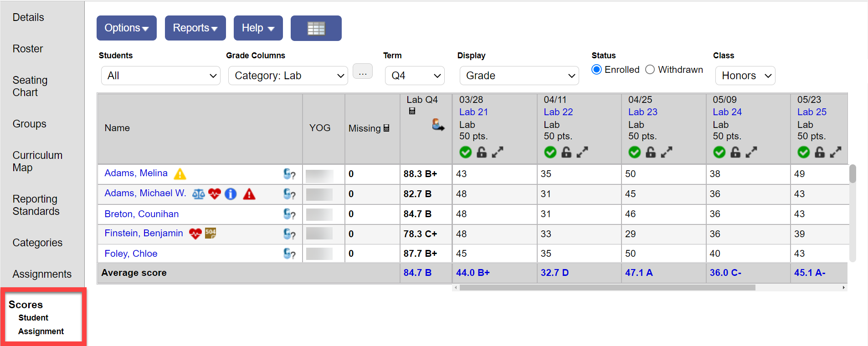The height and width of the screenshot is (346, 868).
Task: Click the green checkmark icon under Lab 22
Action: [550, 152]
